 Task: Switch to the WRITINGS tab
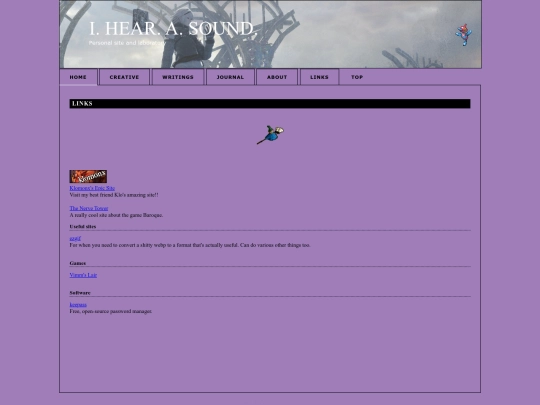[178, 77]
